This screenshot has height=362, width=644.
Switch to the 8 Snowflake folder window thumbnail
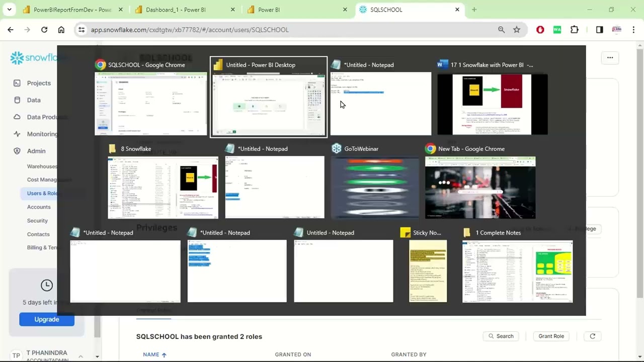tap(163, 188)
